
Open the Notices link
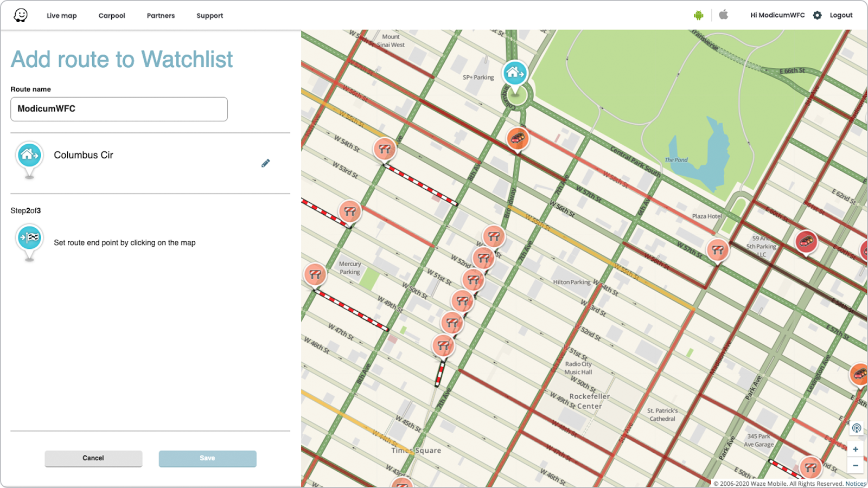coord(856,484)
